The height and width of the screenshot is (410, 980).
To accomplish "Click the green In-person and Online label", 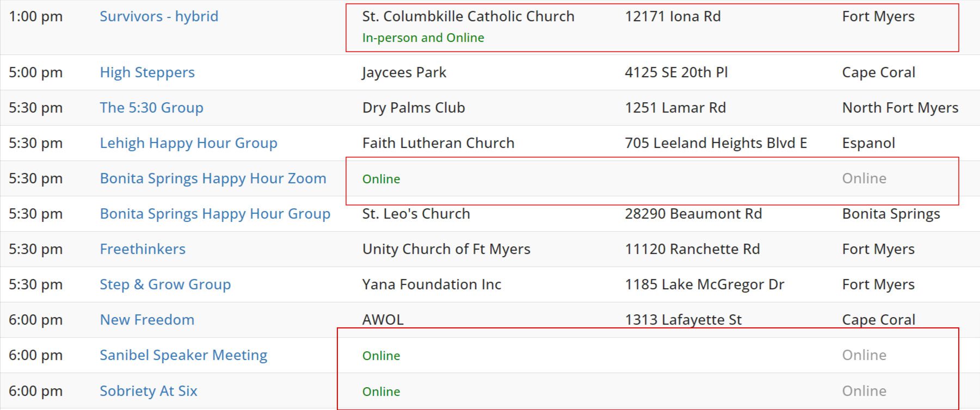I will (423, 38).
